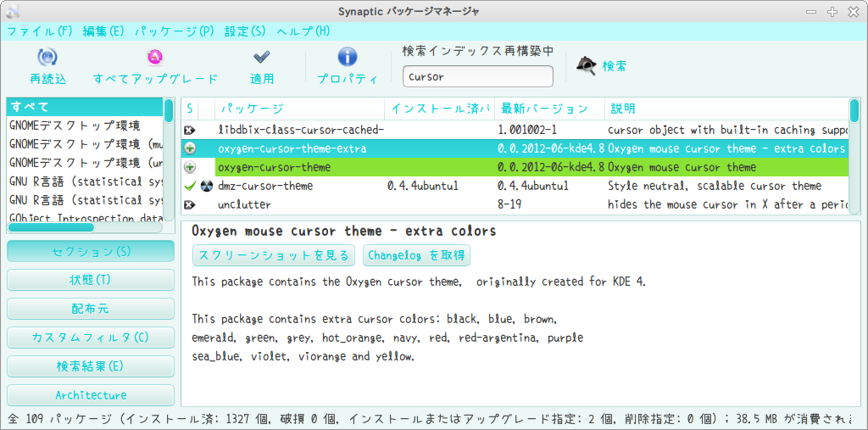
Task: Click the Architecture filter button
Action: point(91,395)
